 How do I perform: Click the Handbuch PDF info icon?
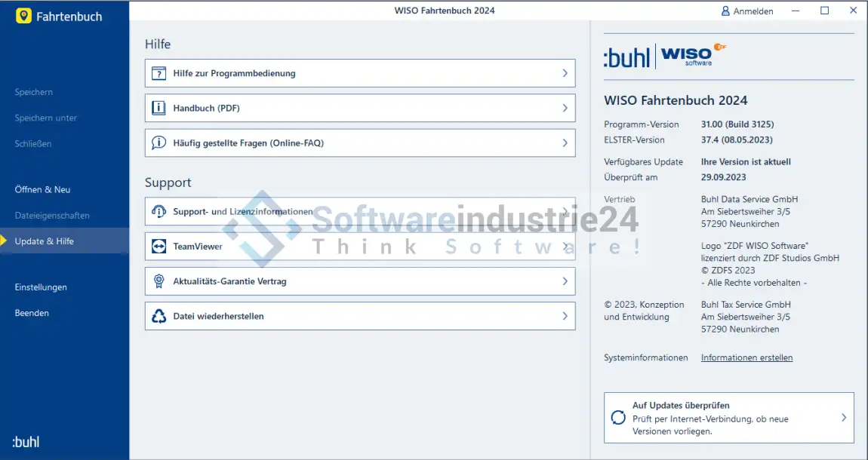(x=159, y=109)
